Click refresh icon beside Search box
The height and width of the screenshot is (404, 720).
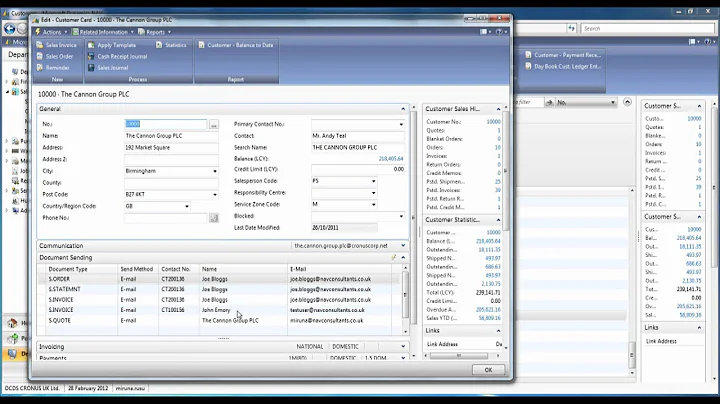(571, 28)
